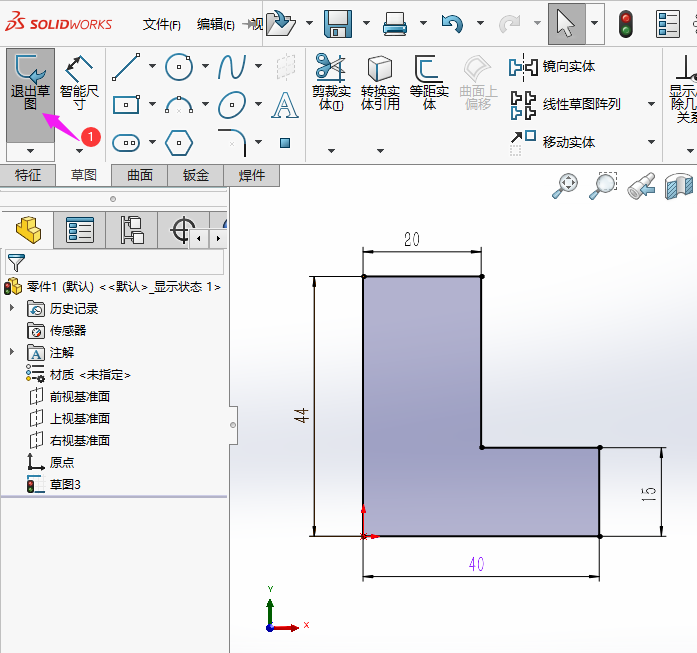
Task: Click Mirror Entities (镜向实体)
Action: pos(552,67)
